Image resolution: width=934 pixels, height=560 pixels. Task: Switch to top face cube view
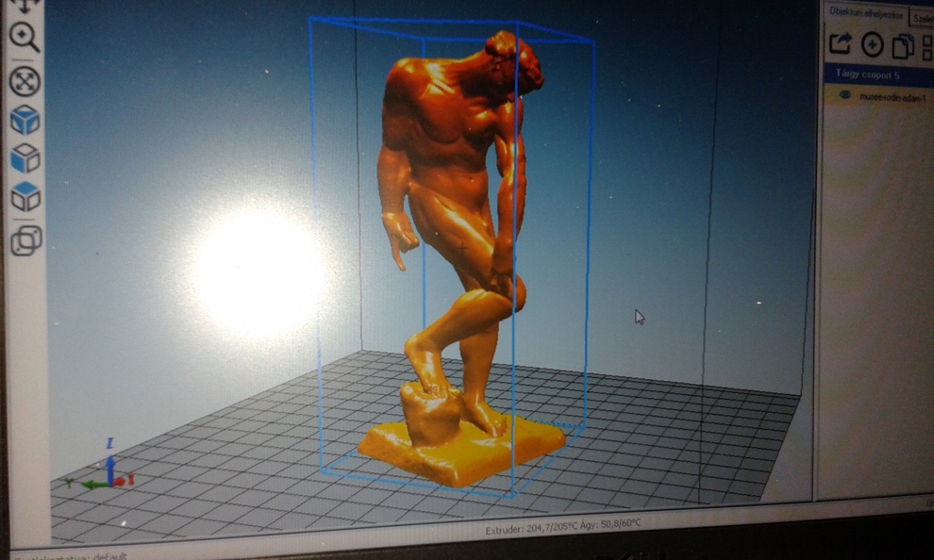tap(25, 197)
